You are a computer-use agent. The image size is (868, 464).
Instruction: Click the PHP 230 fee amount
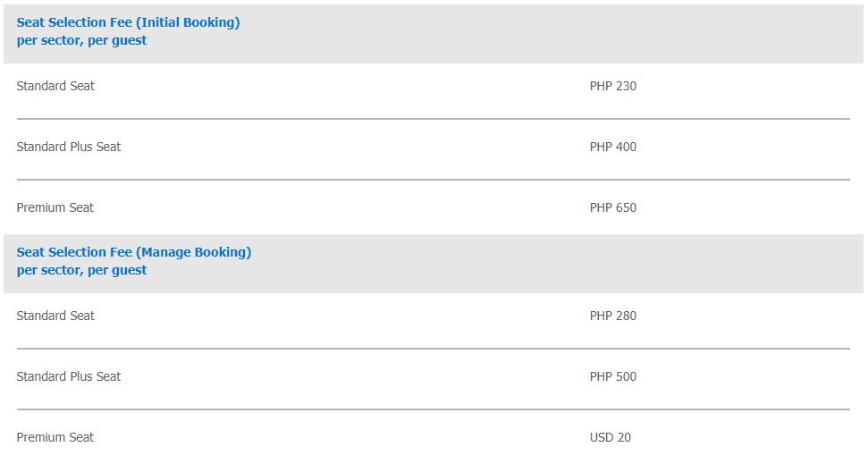tap(613, 86)
